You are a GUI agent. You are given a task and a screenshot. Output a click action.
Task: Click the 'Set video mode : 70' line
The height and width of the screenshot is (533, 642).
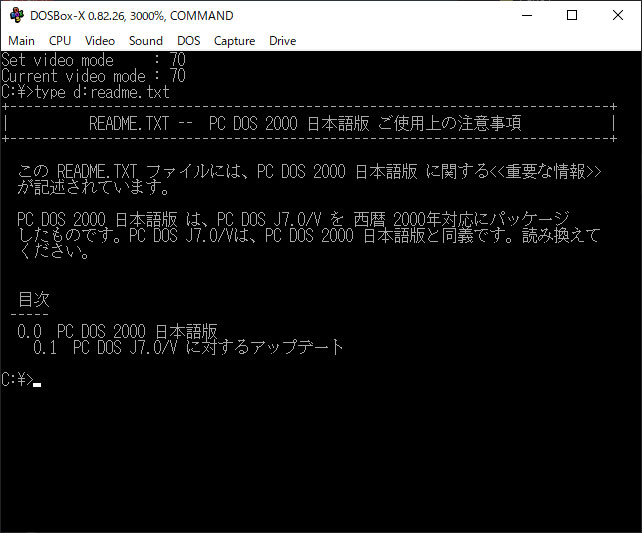click(94, 60)
